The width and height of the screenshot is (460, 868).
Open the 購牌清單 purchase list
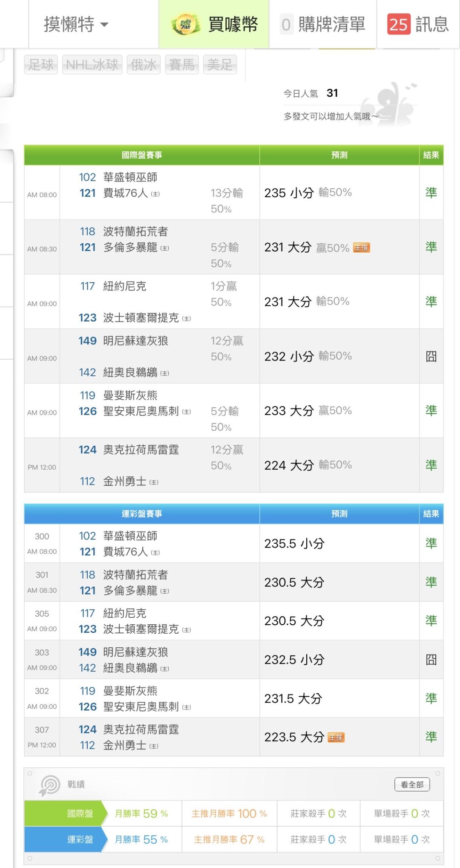331,25
